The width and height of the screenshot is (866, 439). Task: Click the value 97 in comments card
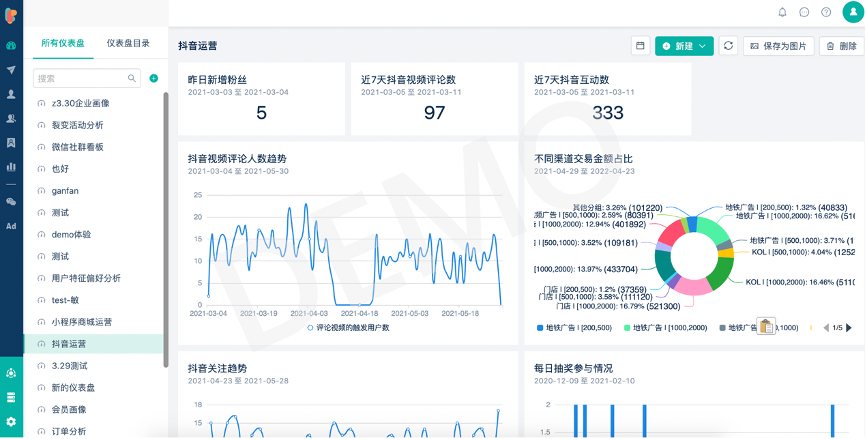pyautogui.click(x=434, y=113)
